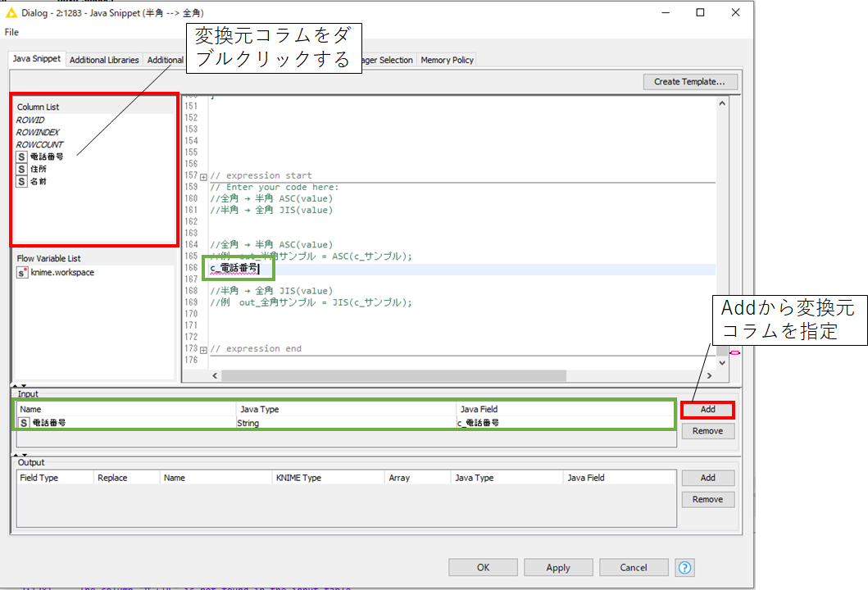Switch to the Java Snippet tab
This screenshot has height=590, width=868.
coord(37,59)
